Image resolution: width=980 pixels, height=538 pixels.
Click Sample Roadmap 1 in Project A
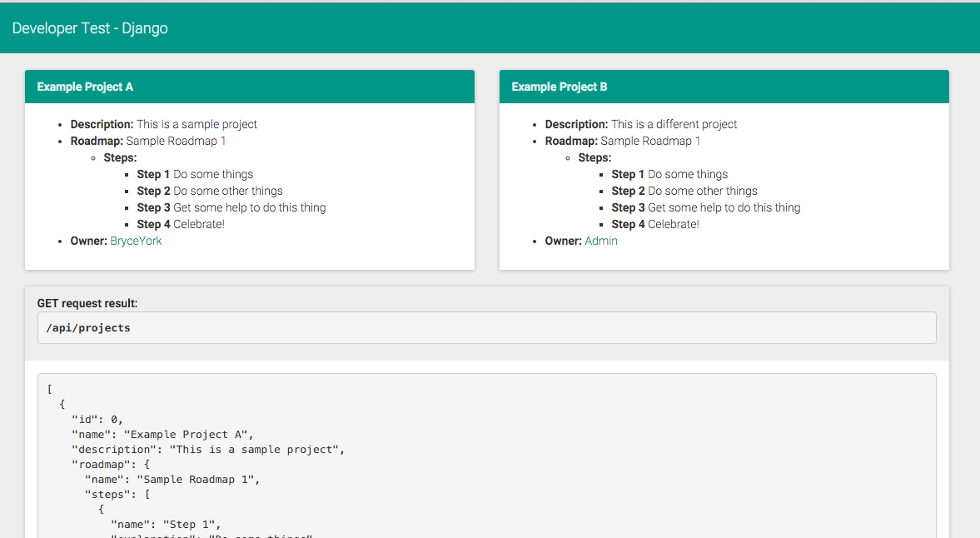176,142
